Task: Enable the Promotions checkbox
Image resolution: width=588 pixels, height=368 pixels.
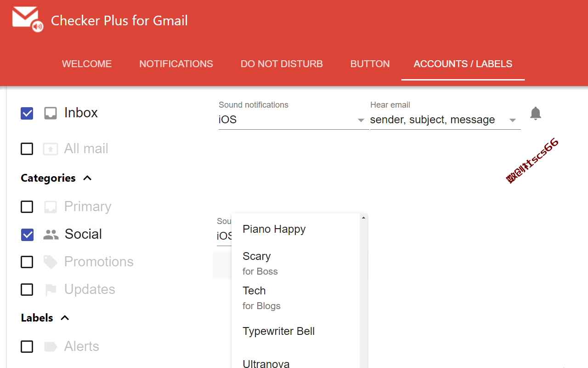Action: click(x=27, y=262)
